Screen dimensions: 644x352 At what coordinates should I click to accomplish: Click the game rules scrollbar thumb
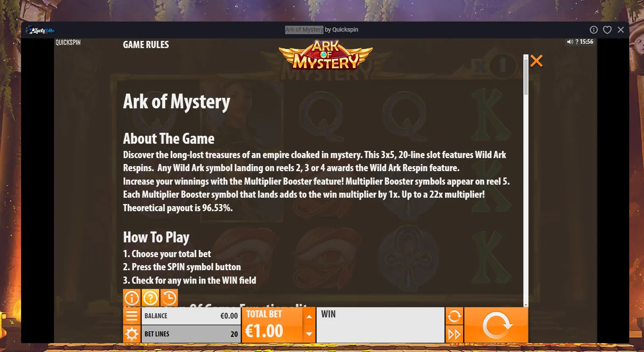coord(525,77)
